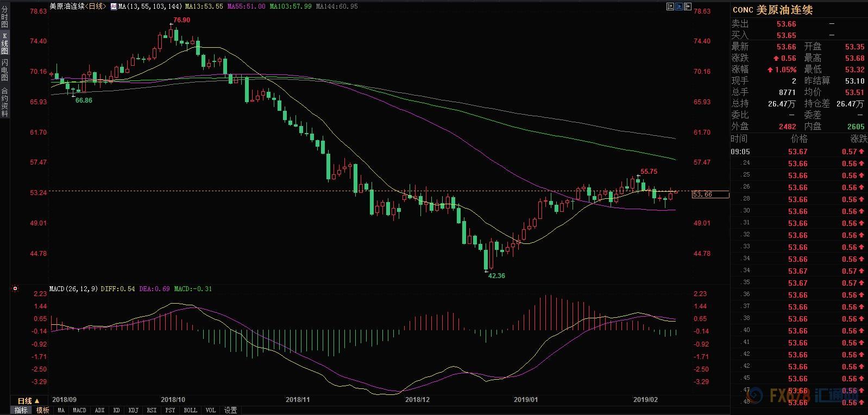Screen dimensions: 868x415
Task: Open the 日线 period dropdown
Action: click(28, 401)
